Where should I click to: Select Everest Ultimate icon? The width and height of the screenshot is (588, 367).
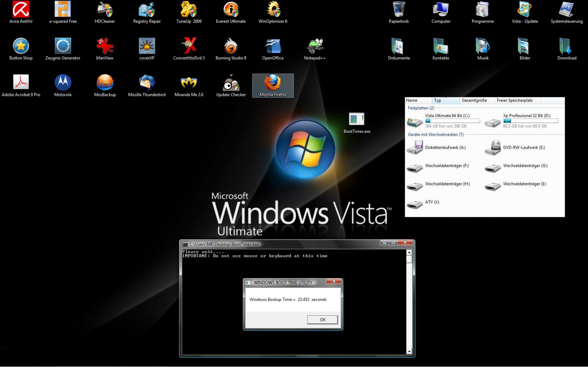[231, 12]
